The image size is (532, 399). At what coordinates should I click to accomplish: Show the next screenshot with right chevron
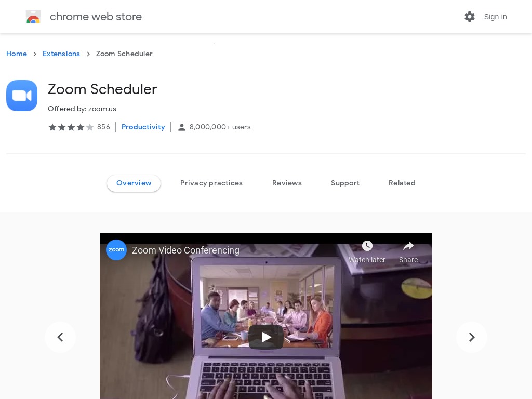[472, 337]
